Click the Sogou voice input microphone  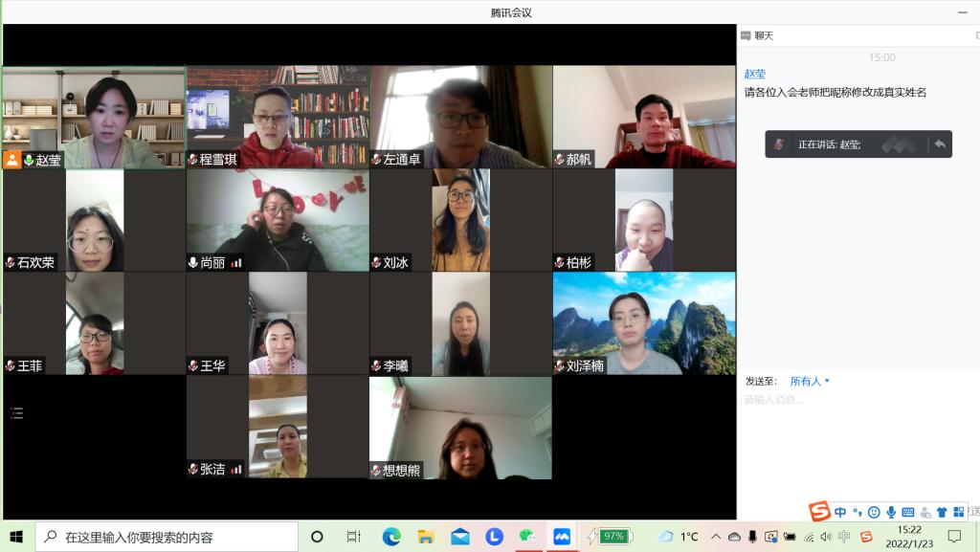click(891, 513)
